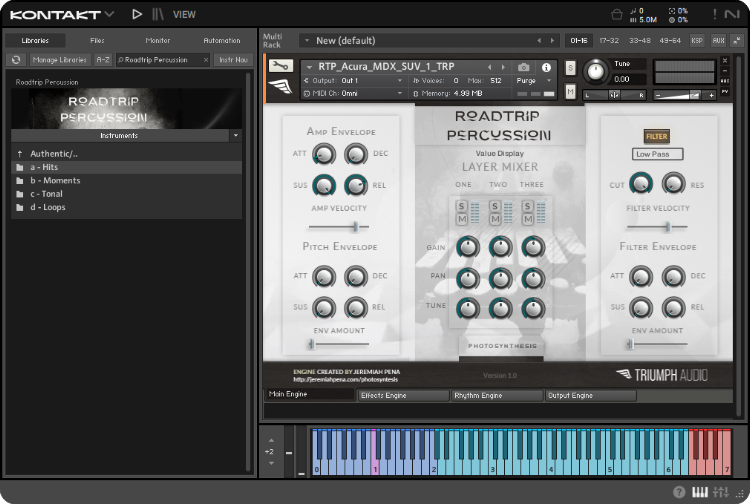The width and height of the screenshot is (750, 504).
Task: Click the keyboard icon in status bar
Action: click(x=699, y=492)
